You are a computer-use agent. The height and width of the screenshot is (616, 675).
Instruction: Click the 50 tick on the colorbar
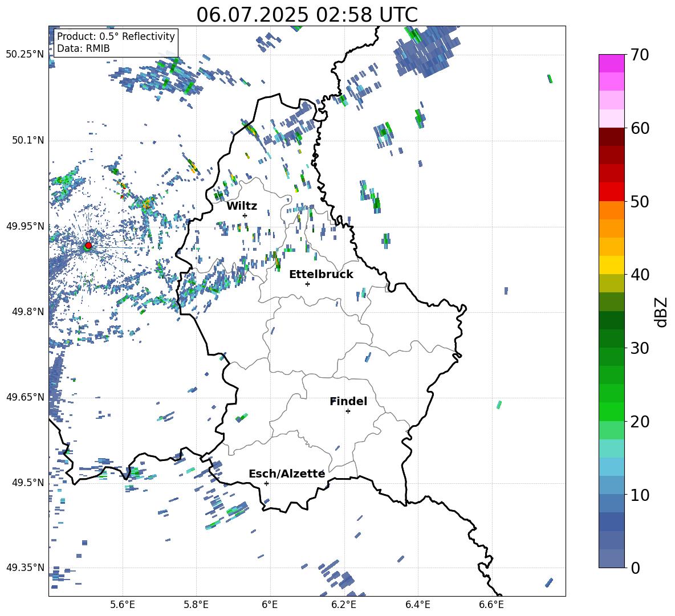[640, 201]
